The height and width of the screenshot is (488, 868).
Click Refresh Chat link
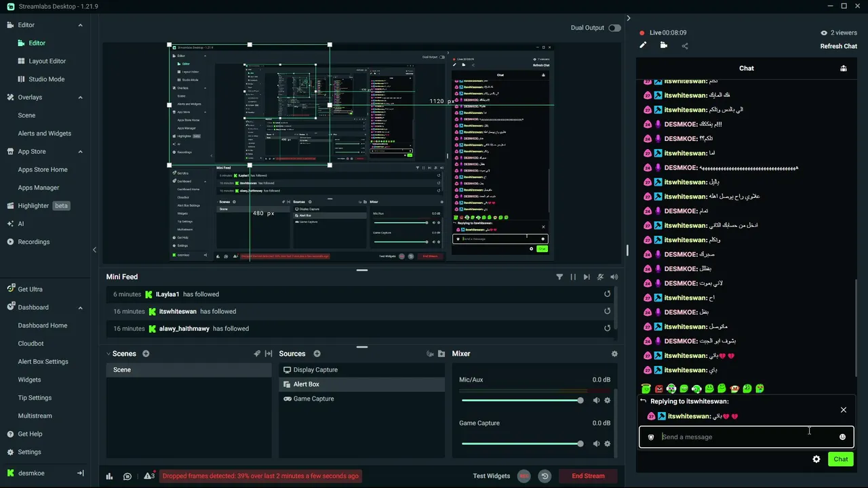point(839,46)
